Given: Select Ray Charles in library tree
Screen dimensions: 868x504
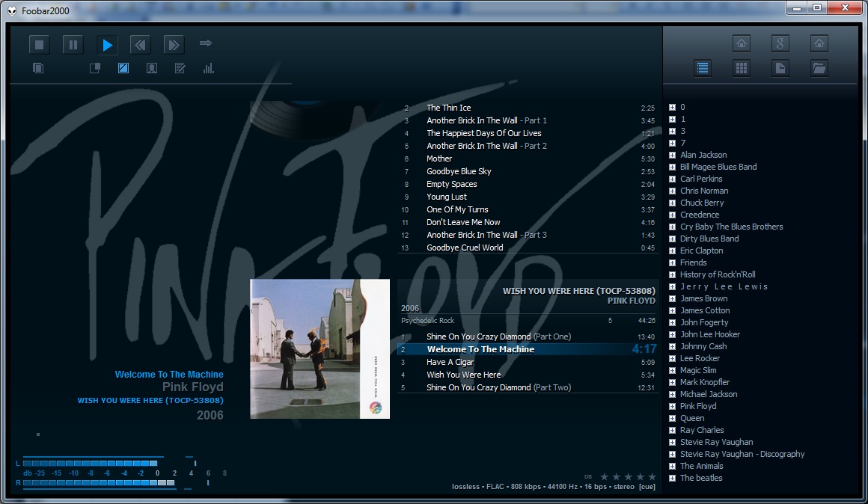Looking at the screenshot, I should click(702, 430).
